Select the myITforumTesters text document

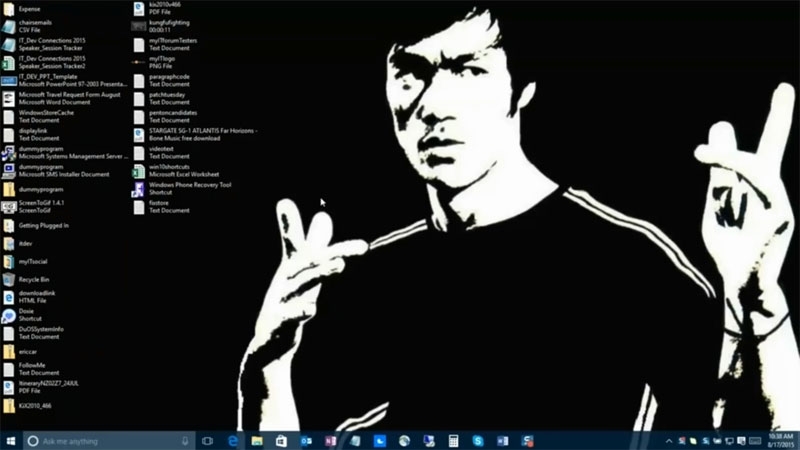pyautogui.click(x=165, y=44)
